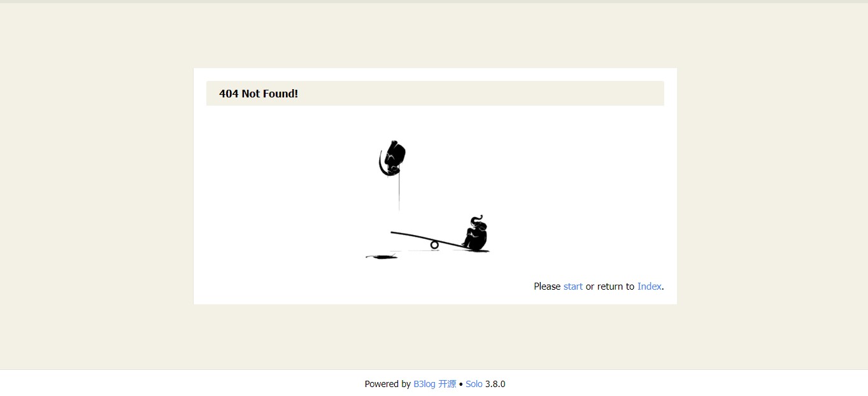868x396 pixels.
Task: Click the tail of the hanging animal
Action: coord(381,164)
